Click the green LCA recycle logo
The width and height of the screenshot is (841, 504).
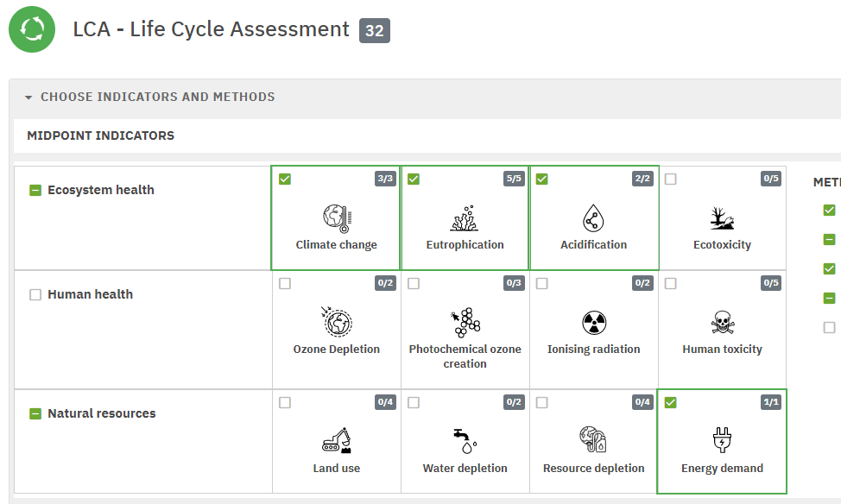32,29
